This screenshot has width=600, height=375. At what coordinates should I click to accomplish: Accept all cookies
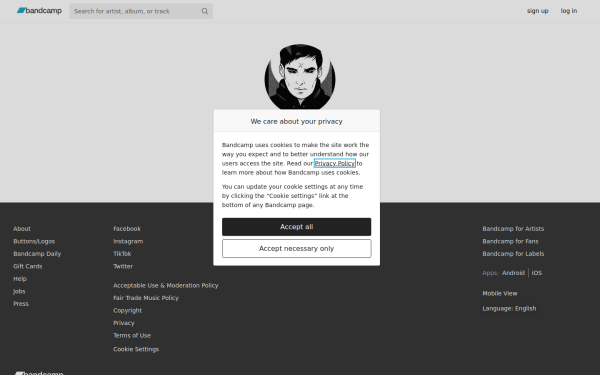297,227
